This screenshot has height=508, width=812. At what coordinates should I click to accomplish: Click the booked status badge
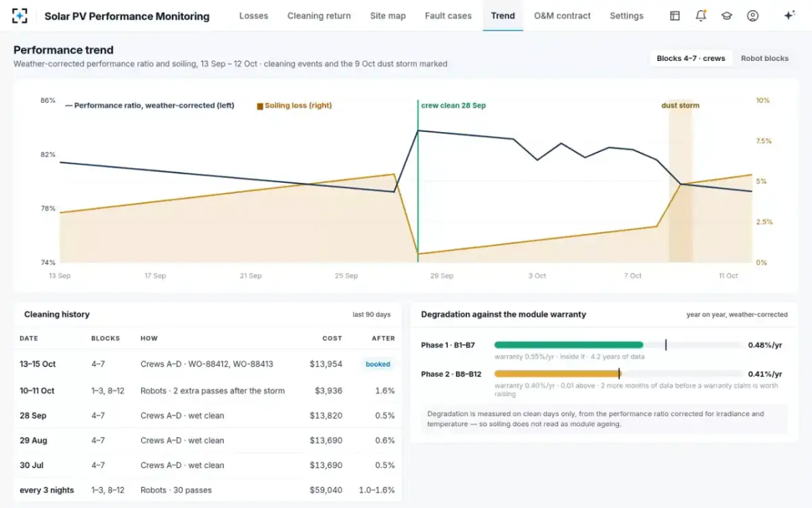[x=378, y=364]
